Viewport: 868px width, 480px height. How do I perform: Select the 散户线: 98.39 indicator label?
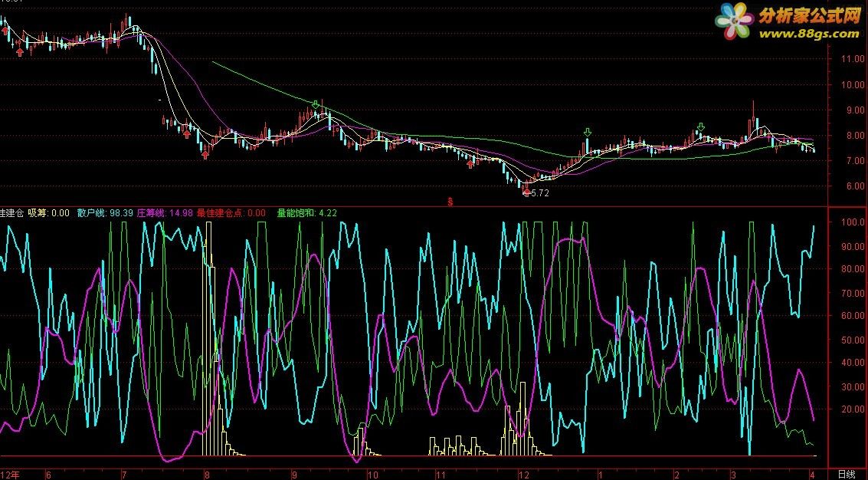click(x=105, y=213)
